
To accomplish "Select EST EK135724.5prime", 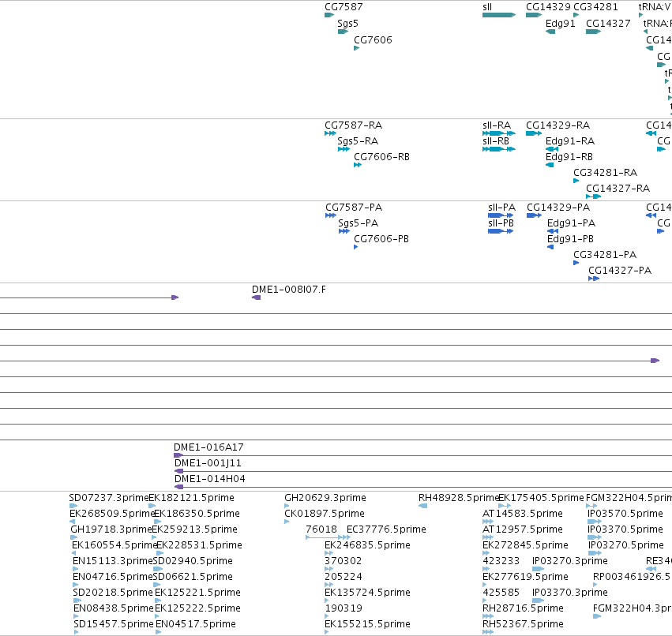I will [367, 593].
